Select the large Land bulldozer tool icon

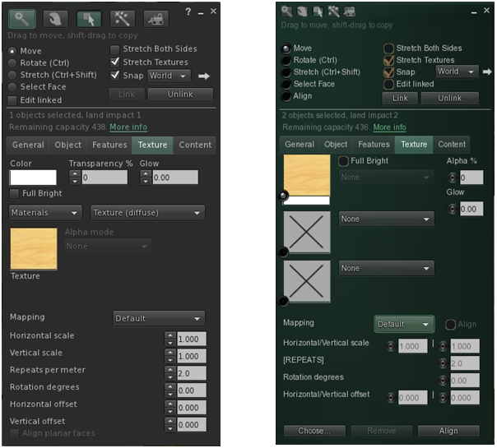[156, 17]
